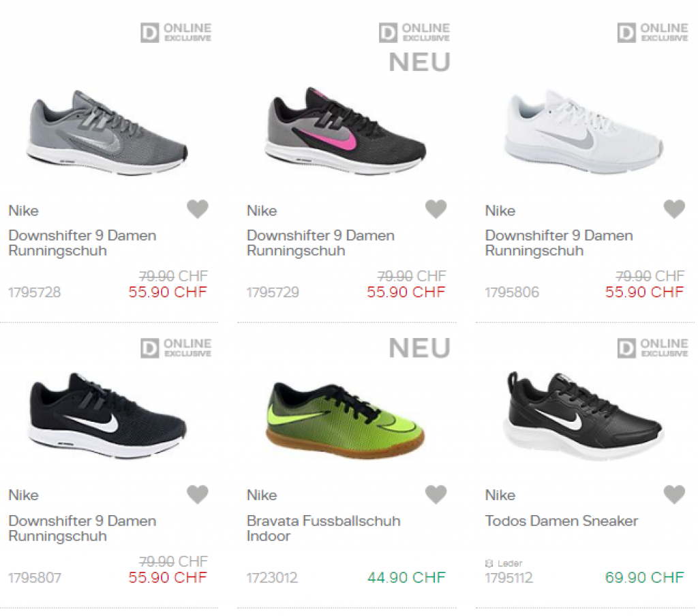
Task: Open Todos Damen Sneaker product title
Action: pos(561,521)
